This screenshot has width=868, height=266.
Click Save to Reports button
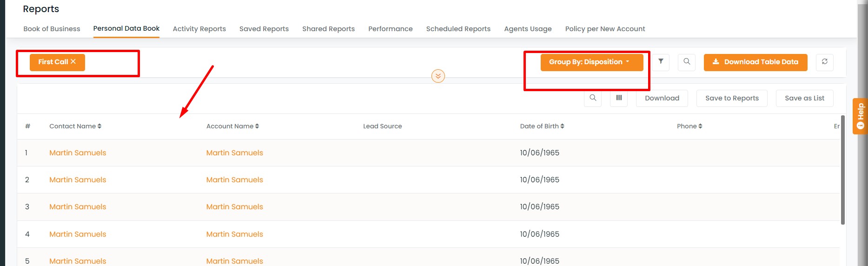click(732, 98)
